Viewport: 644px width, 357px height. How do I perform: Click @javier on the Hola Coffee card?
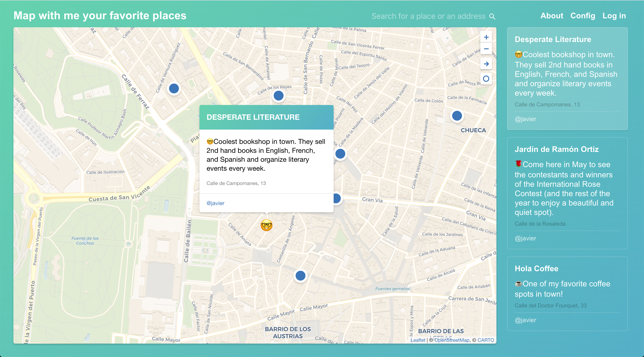point(525,320)
